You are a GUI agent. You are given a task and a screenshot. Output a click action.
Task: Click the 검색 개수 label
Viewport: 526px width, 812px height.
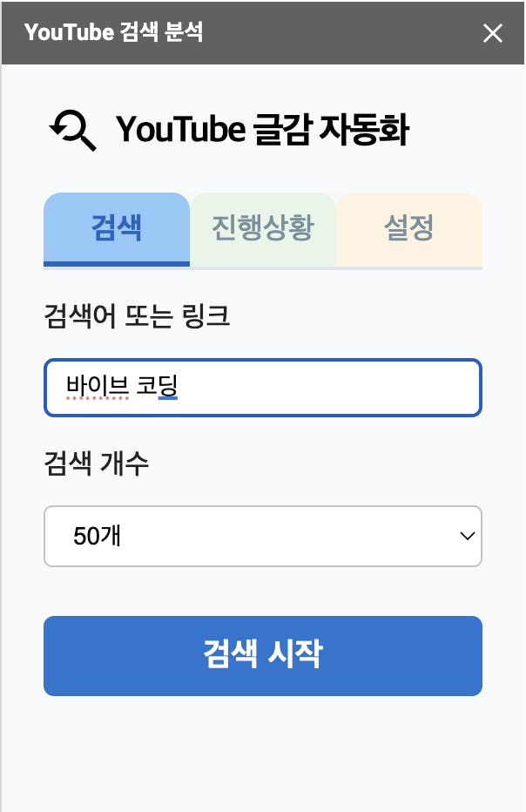tap(97, 463)
